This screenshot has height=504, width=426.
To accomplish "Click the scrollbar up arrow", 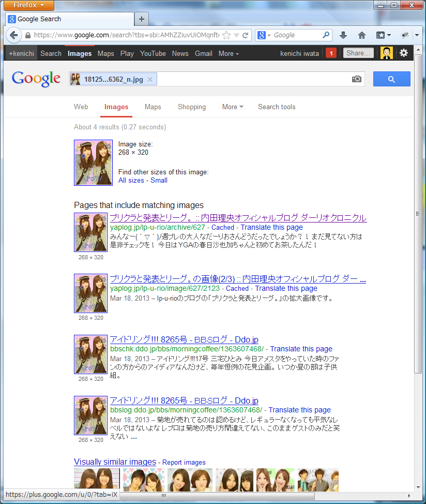I will click(x=418, y=50).
